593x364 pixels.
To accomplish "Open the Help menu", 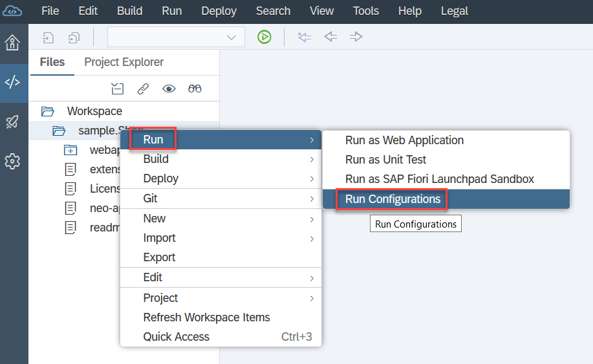I will click(x=409, y=12).
